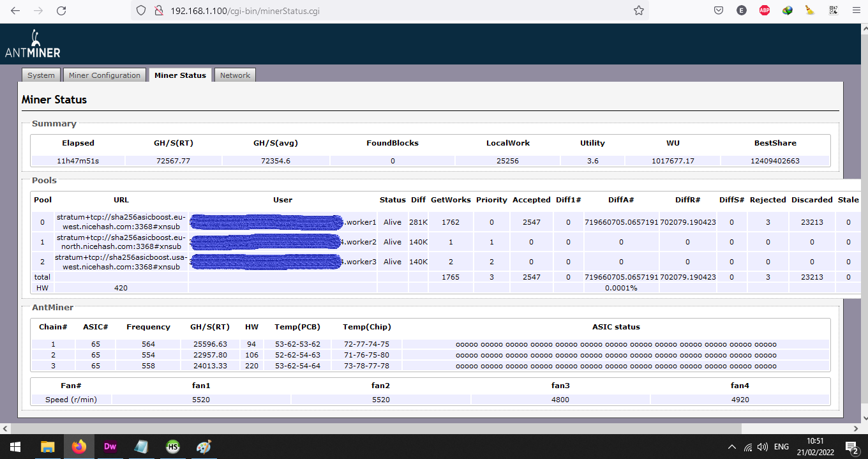The height and width of the screenshot is (459, 868).
Task: Click the Antminer logo
Action: coord(33,44)
